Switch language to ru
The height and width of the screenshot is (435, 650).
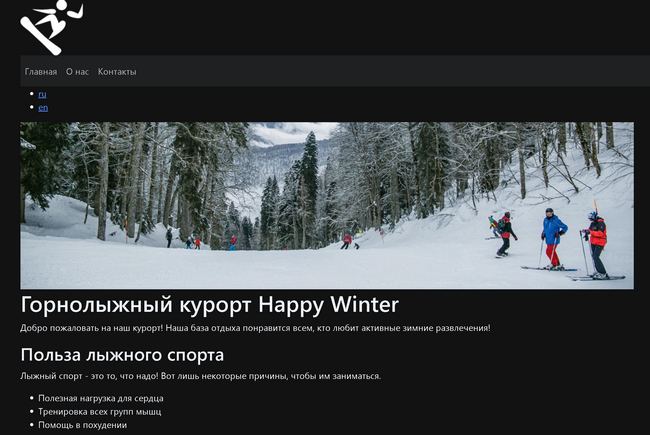tap(42, 94)
